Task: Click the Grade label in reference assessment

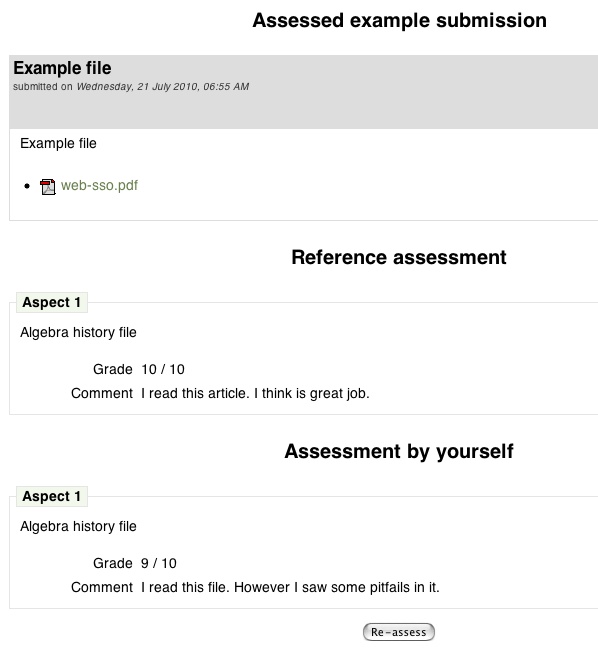Action: 113,369
